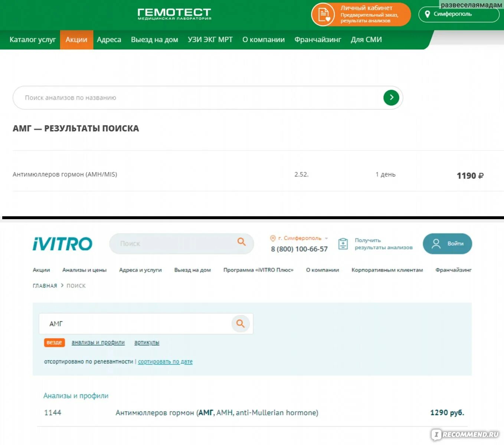This screenshot has height=445, width=504.
Task: Click code 2.52.
Action: [x=301, y=174]
